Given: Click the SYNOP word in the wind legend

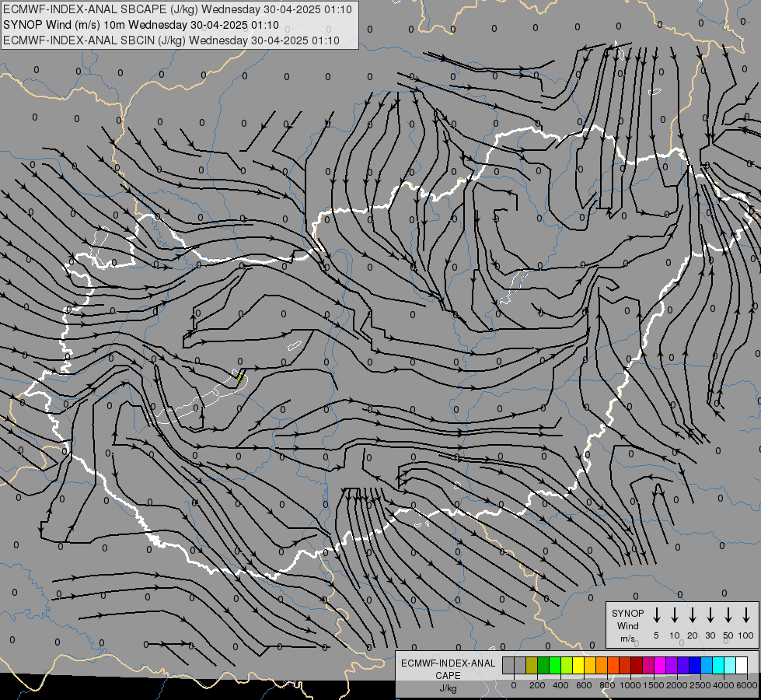Looking at the screenshot, I should point(627,613).
